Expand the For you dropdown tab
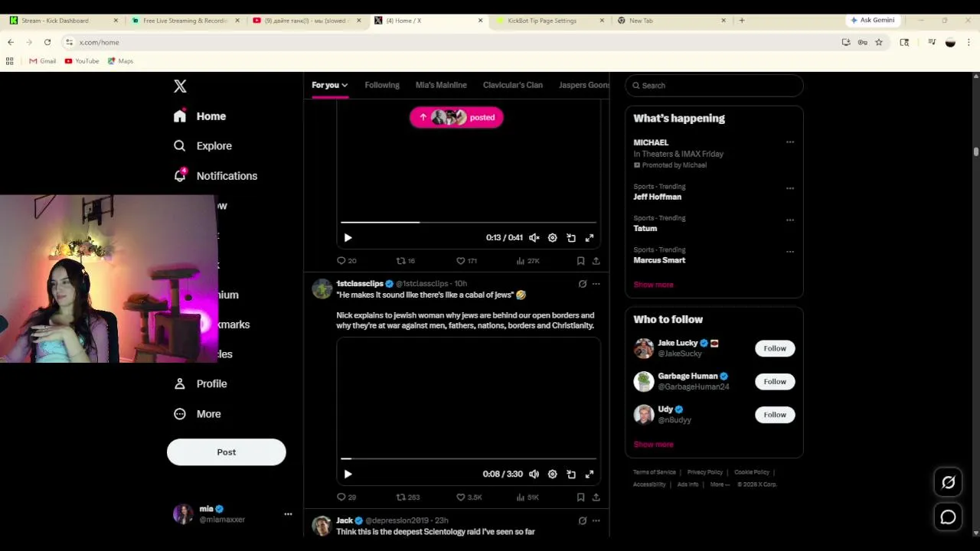The image size is (980, 551). tap(329, 85)
